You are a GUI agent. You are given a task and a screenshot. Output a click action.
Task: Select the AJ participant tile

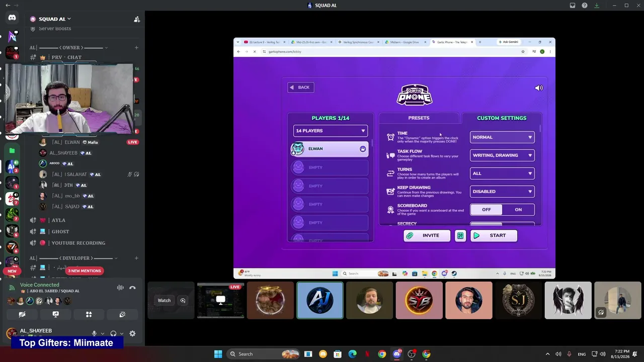pos(320,300)
